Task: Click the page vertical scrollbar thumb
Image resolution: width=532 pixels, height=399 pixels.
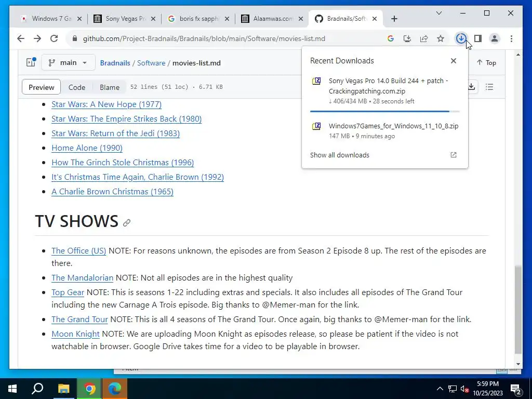Action: point(518,310)
